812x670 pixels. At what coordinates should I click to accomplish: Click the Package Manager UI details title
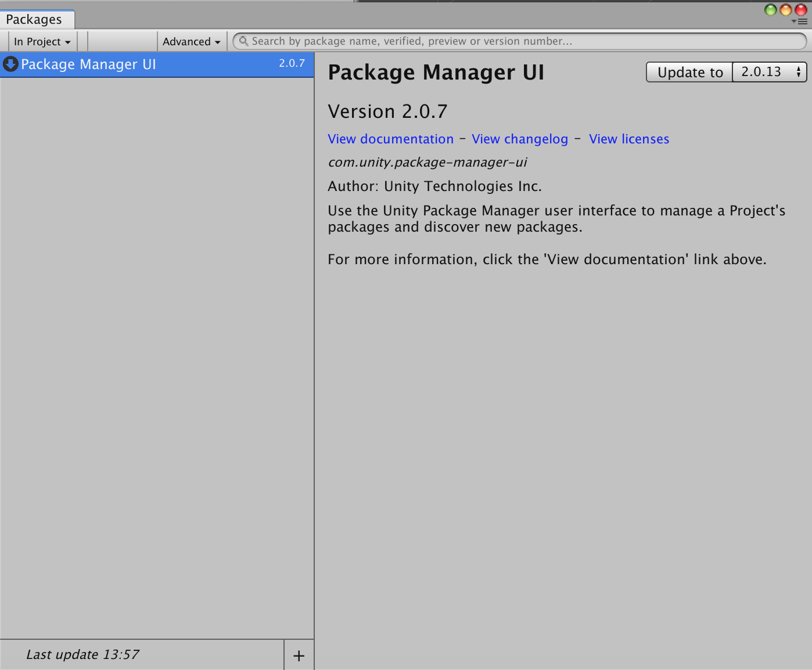pyautogui.click(x=436, y=73)
